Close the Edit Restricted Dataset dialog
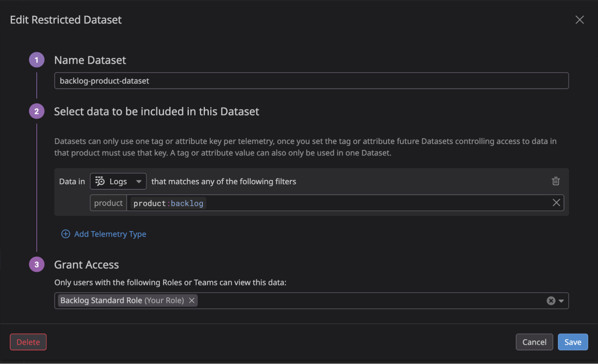Image resolution: width=598 pixels, height=364 pixels. click(x=580, y=20)
